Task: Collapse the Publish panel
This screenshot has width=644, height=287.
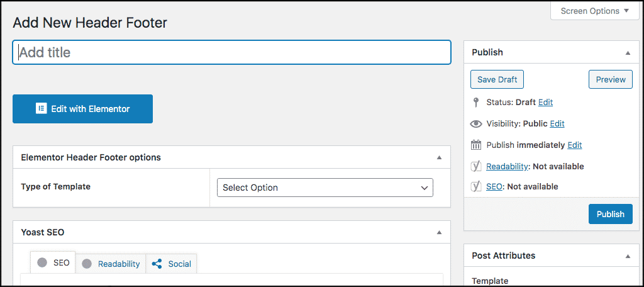Action: point(628,53)
